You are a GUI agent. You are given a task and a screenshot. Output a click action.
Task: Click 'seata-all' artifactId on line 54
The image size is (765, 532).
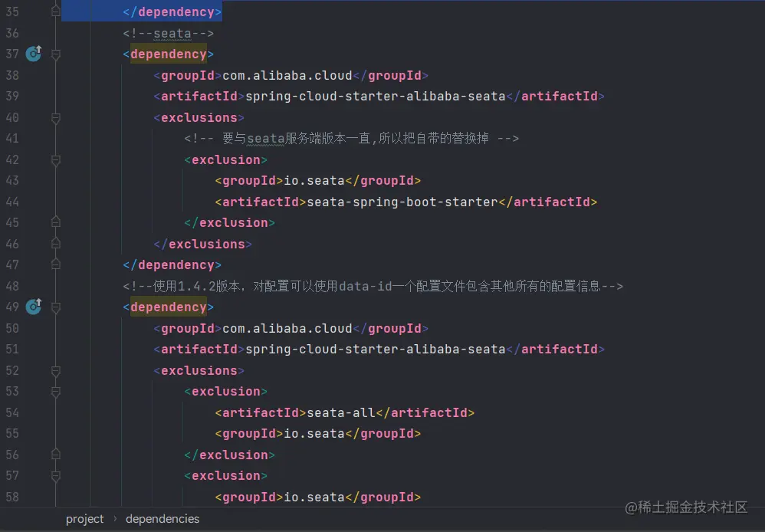click(341, 413)
